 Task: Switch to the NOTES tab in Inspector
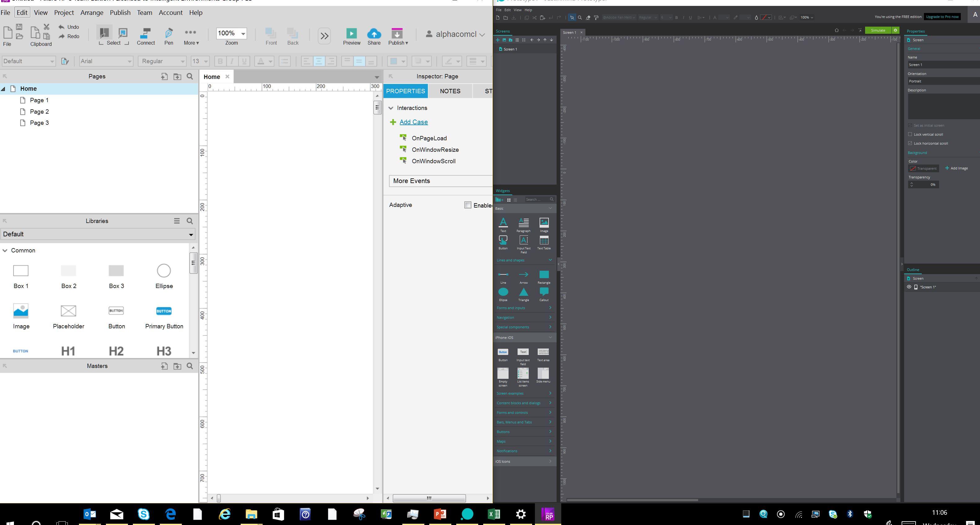click(450, 91)
